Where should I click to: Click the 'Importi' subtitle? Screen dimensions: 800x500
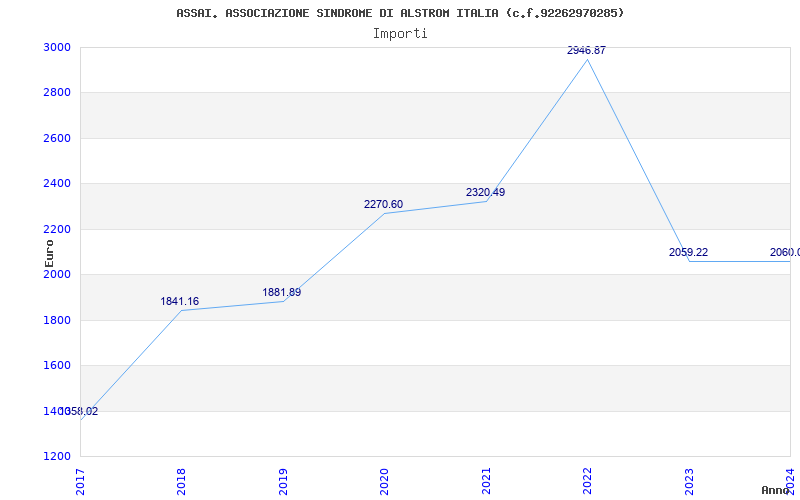click(400, 34)
